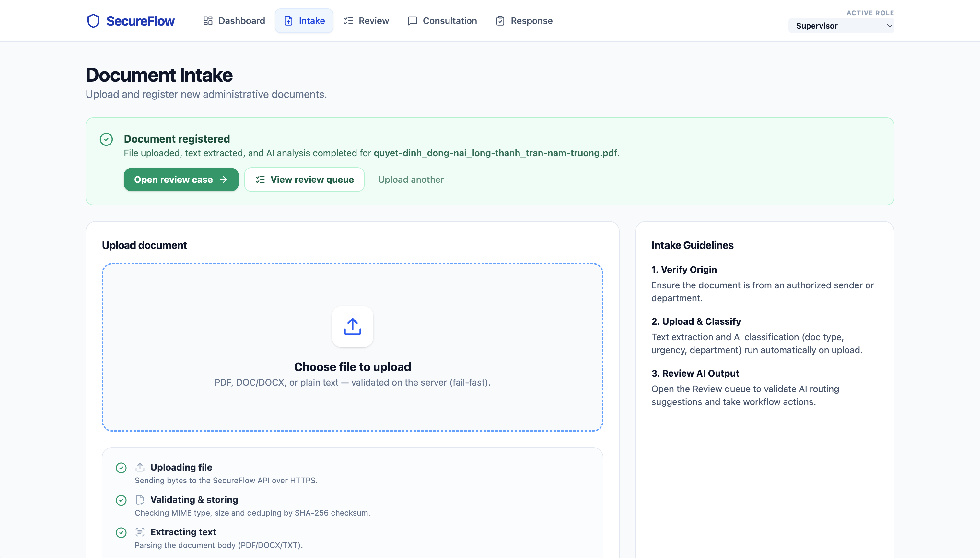Click the Choose file to upload drop area
Viewport: 980px width, 558px height.
[352, 347]
